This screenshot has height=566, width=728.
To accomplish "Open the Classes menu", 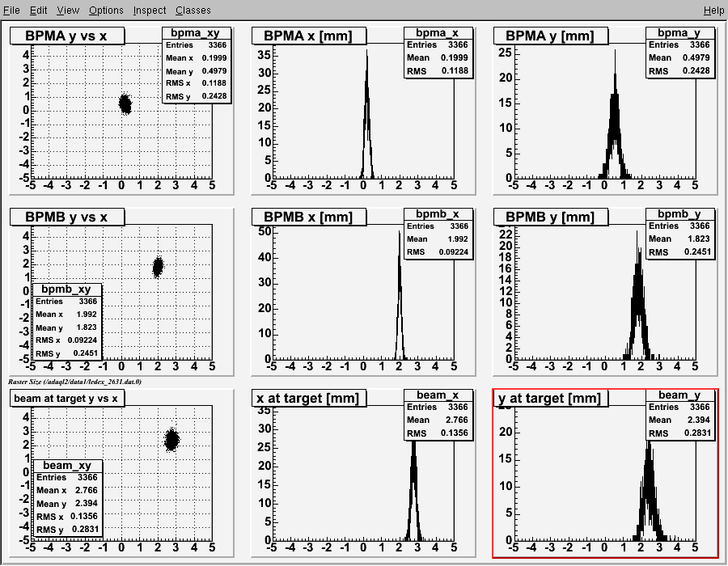I will pos(193,10).
